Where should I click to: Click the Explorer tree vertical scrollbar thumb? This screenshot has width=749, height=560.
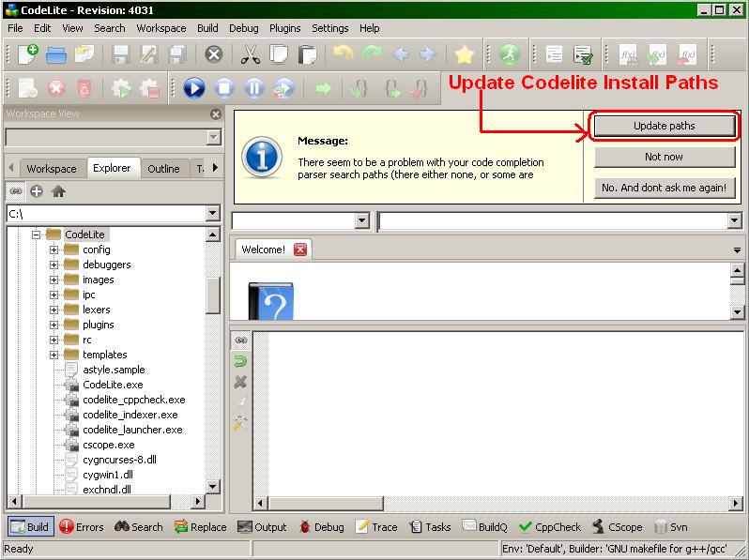pyautogui.click(x=212, y=295)
